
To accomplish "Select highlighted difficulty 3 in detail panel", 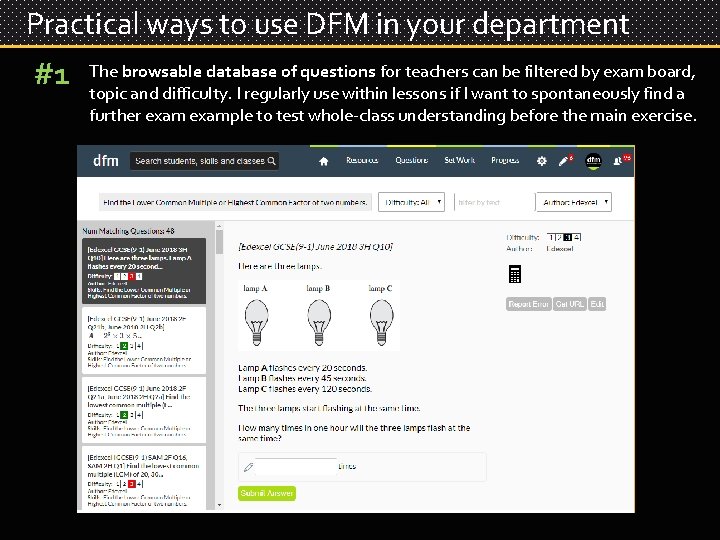I will tap(568, 237).
